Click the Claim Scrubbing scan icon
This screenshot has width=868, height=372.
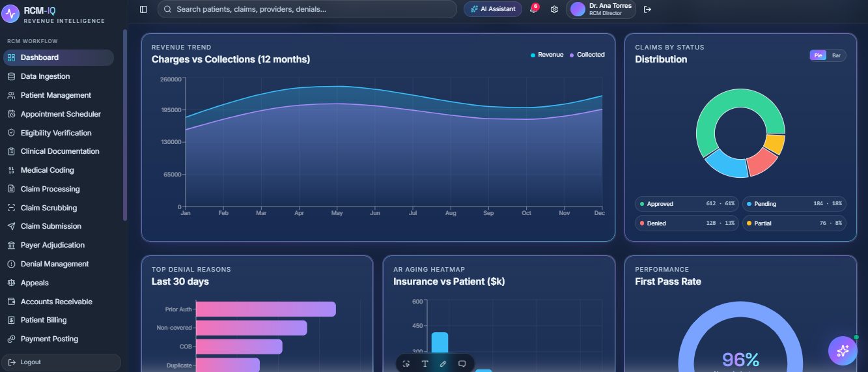pos(11,208)
